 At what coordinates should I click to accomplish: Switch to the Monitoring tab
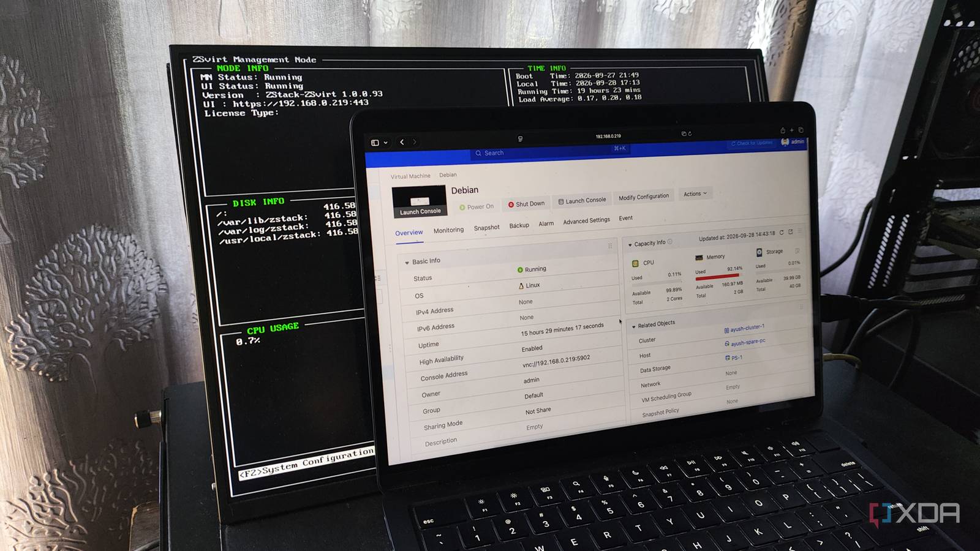448,230
